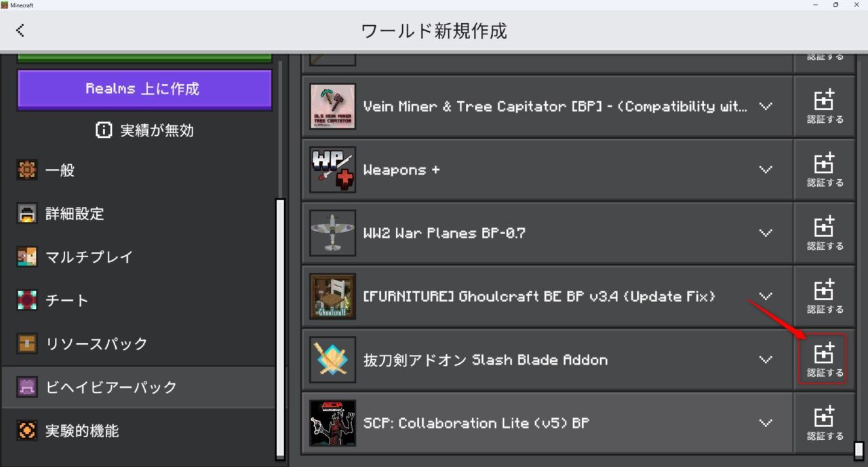Click the 'WW2 War Planes BP-0.7' title
This screenshot has width=868, height=467.
(444, 233)
